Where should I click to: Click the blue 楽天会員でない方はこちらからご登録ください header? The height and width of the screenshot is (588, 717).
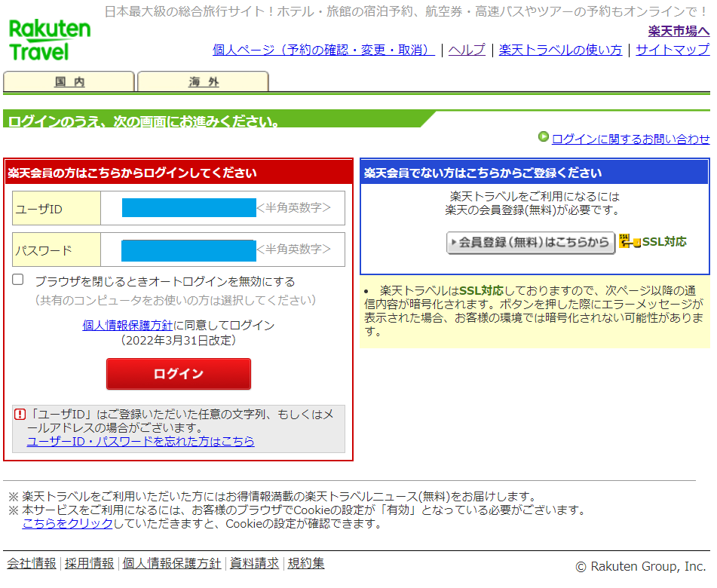pyautogui.click(x=535, y=173)
